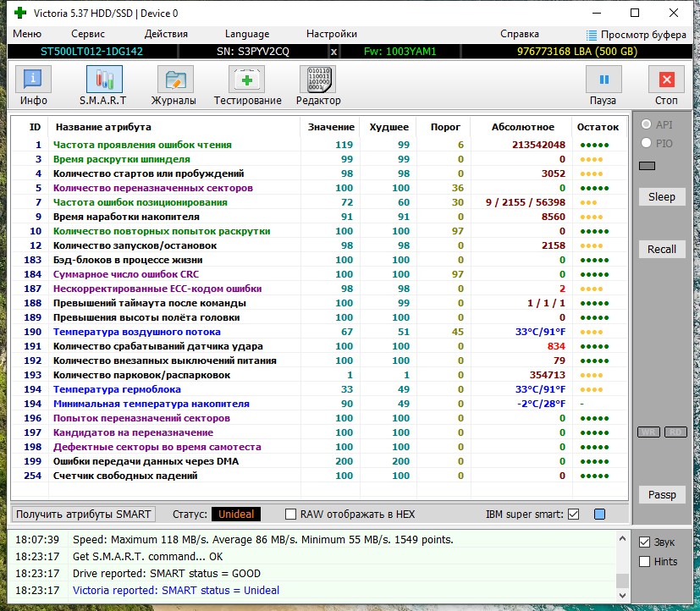Click the RD indicator button
The width and height of the screenshot is (700, 611).
click(x=675, y=432)
